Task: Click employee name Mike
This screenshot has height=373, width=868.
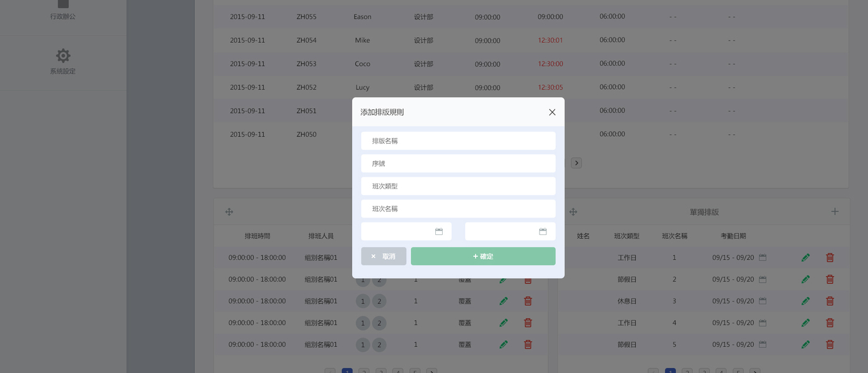Action: [x=363, y=40]
